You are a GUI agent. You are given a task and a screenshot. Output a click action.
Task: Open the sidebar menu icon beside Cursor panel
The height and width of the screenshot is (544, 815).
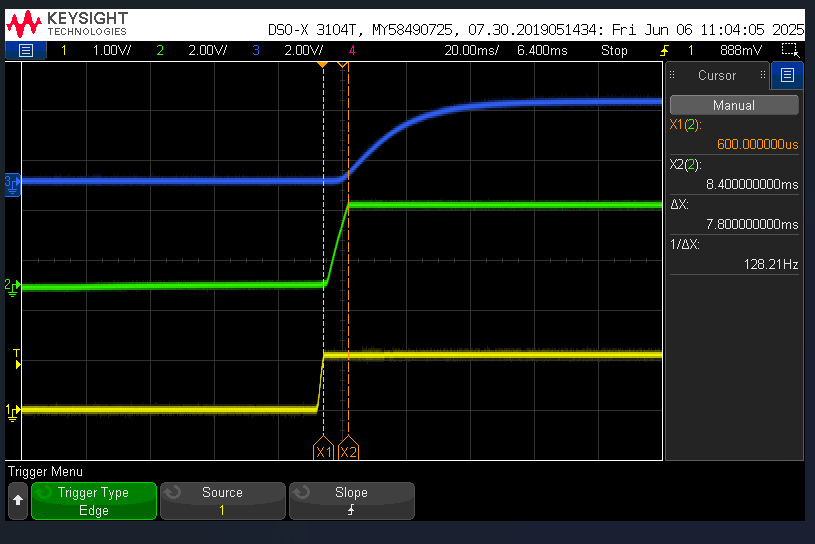(787, 75)
